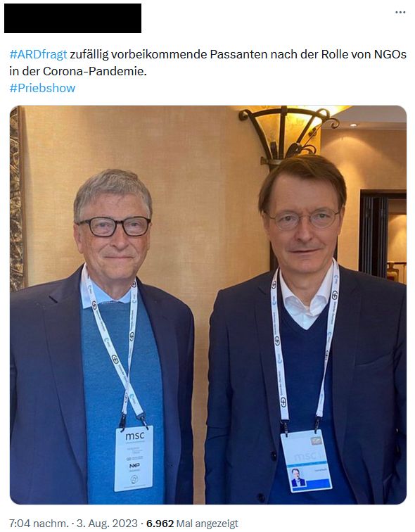Click the blacked-out author profile header

(72, 18)
